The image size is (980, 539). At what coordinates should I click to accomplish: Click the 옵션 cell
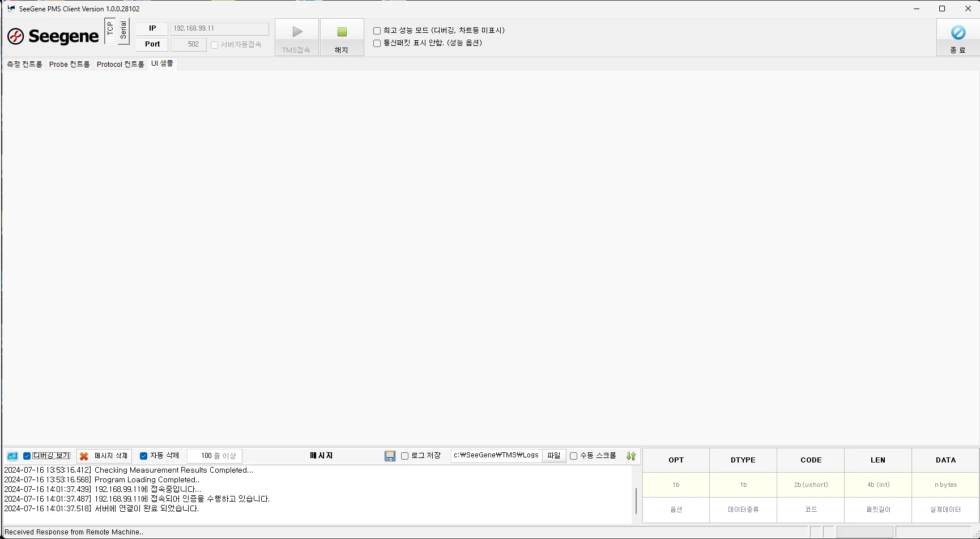(676, 510)
